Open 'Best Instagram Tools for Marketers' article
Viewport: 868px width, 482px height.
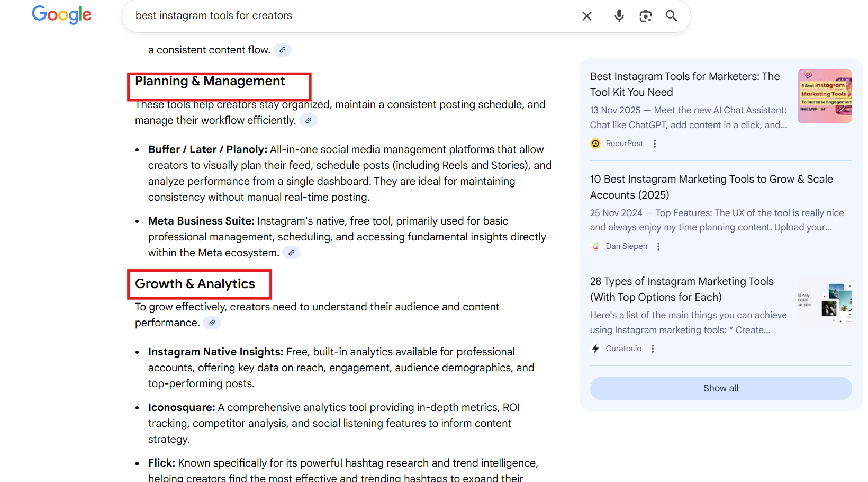pyautogui.click(x=684, y=84)
